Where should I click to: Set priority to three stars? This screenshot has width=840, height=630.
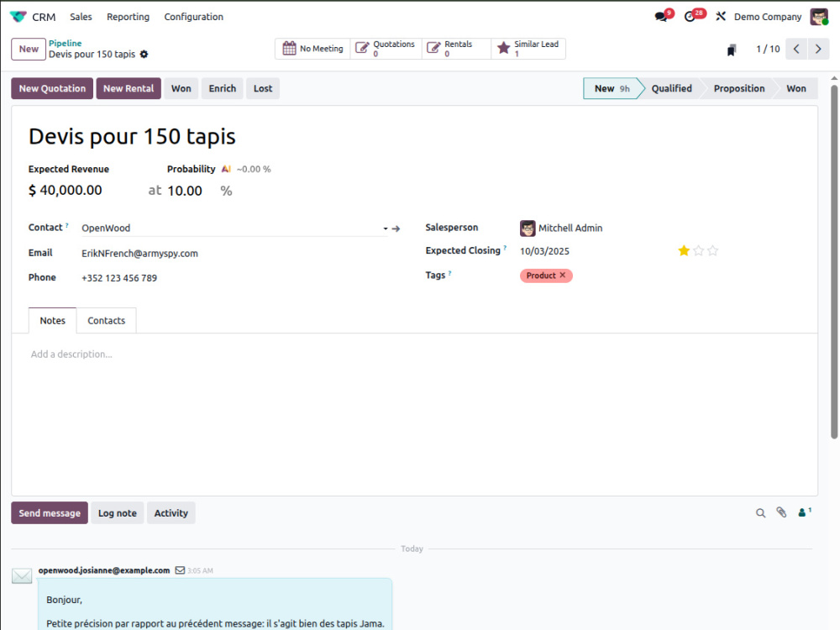pyautogui.click(x=712, y=250)
